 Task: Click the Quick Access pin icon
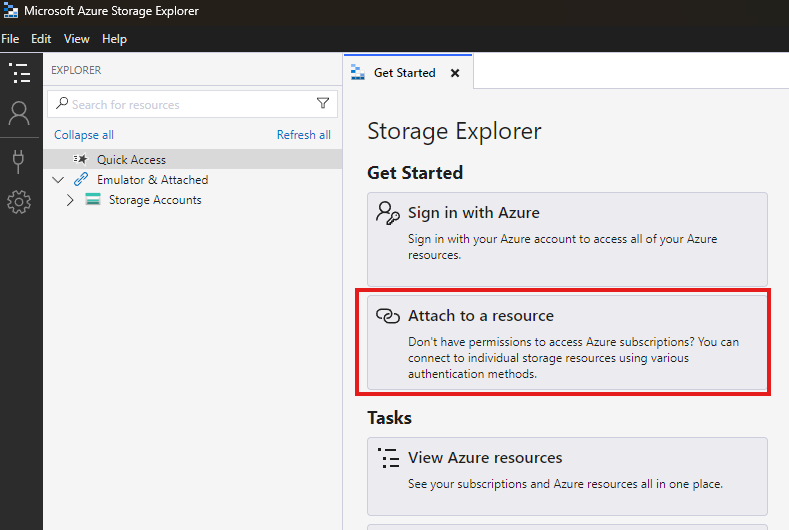pos(81,160)
